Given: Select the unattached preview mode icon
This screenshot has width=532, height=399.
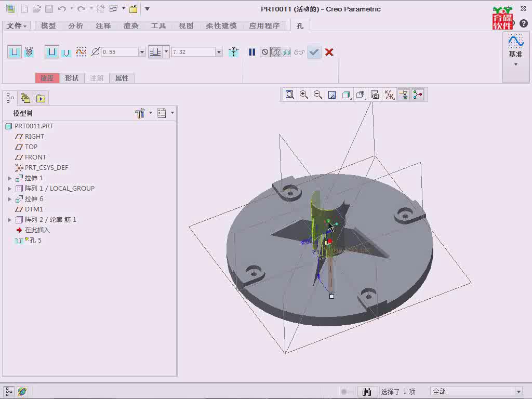Looking at the screenshot, I should click(x=276, y=52).
